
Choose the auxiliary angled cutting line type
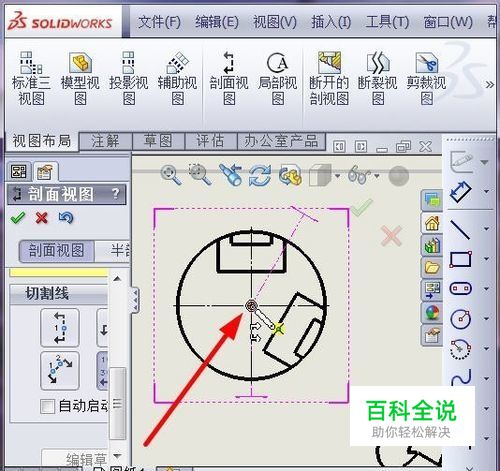(x=60, y=371)
